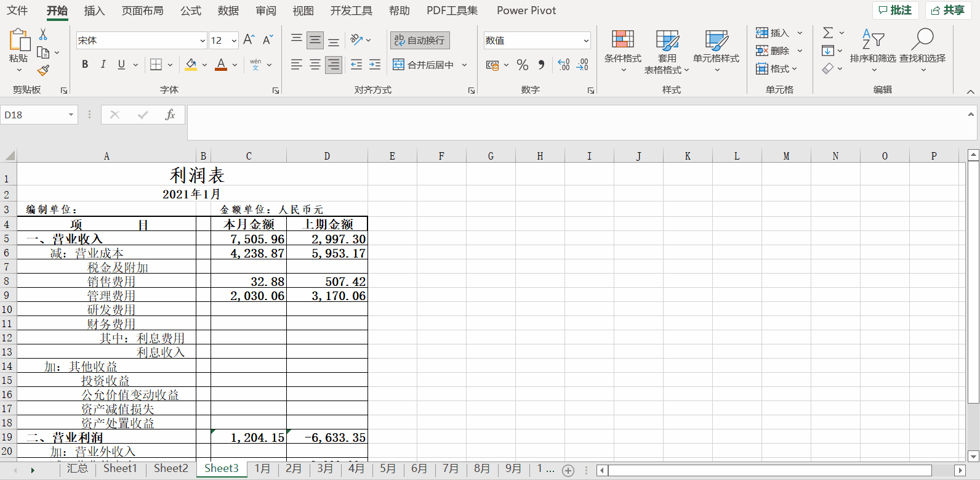Click the Format Painter brush icon
The height and width of the screenshot is (480, 980).
click(43, 71)
